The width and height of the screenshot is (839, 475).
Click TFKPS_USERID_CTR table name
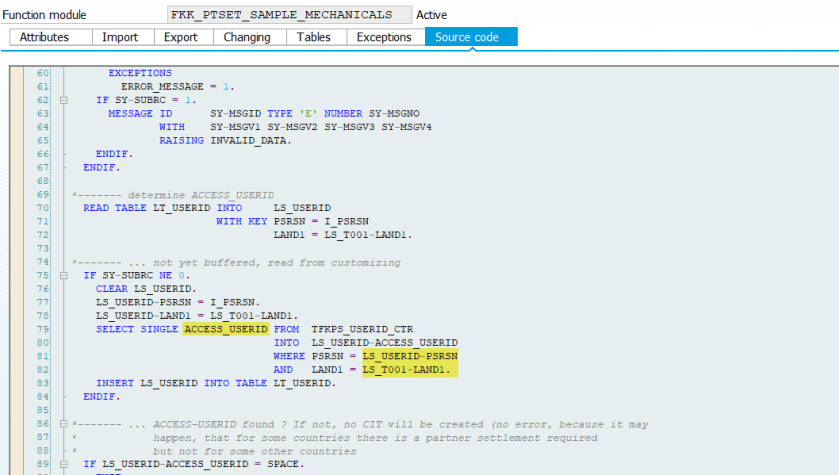click(x=362, y=329)
